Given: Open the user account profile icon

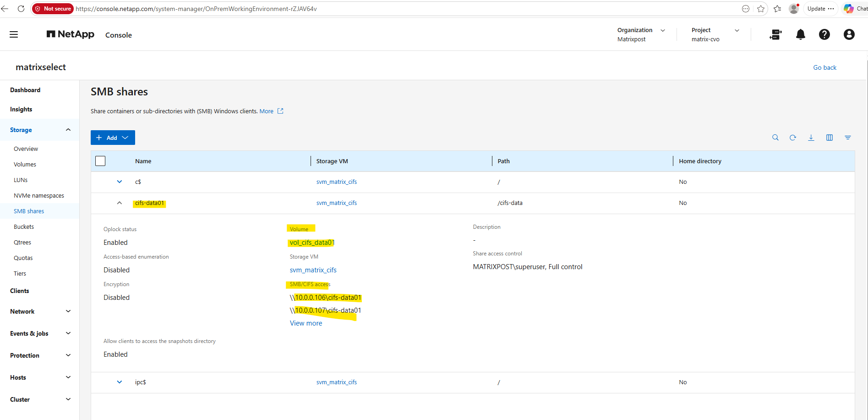Looking at the screenshot, I should tap(849, 34).
